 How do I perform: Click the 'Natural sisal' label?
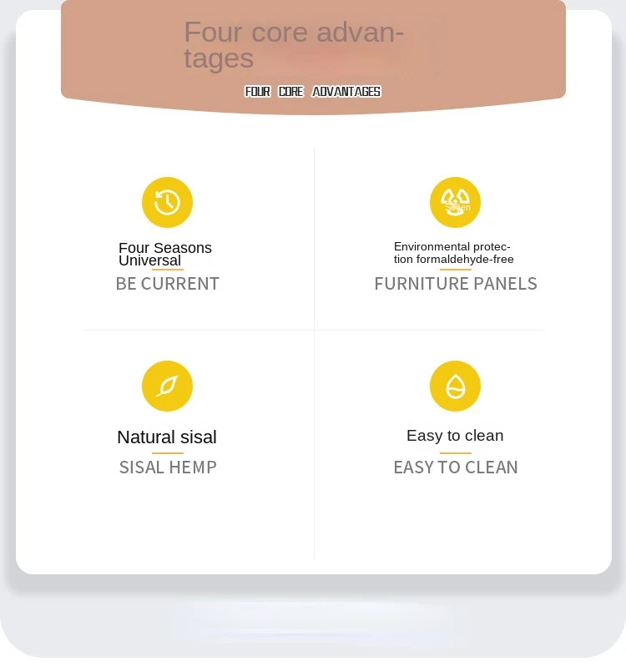click(167, 437)
